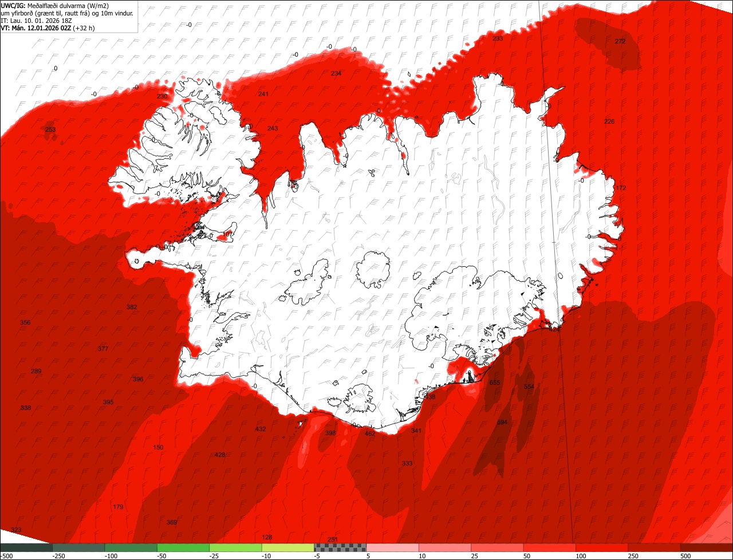This screenshot has height=560, width=733.
Task: Select the initial time line 'IT: Lau. 10. 01. 2026 18Z'
Action: click(36, 21)
